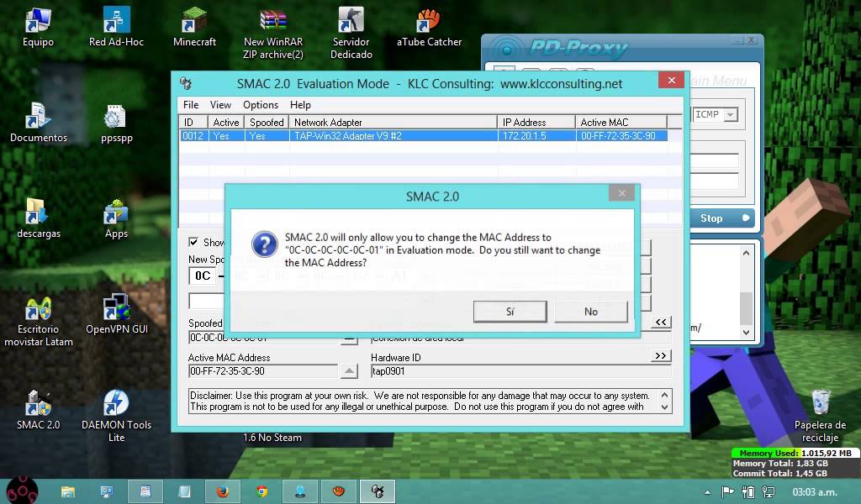The height and width of the screenshot is (504, 861).
Task: Open the descargas folder shortcut
Action: click(39, 219)
